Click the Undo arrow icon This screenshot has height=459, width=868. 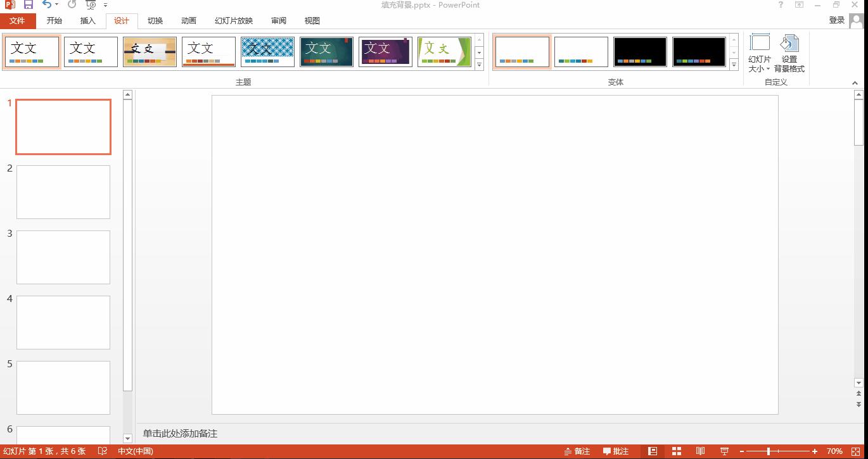pyautogui.click(x=48, y=5)
